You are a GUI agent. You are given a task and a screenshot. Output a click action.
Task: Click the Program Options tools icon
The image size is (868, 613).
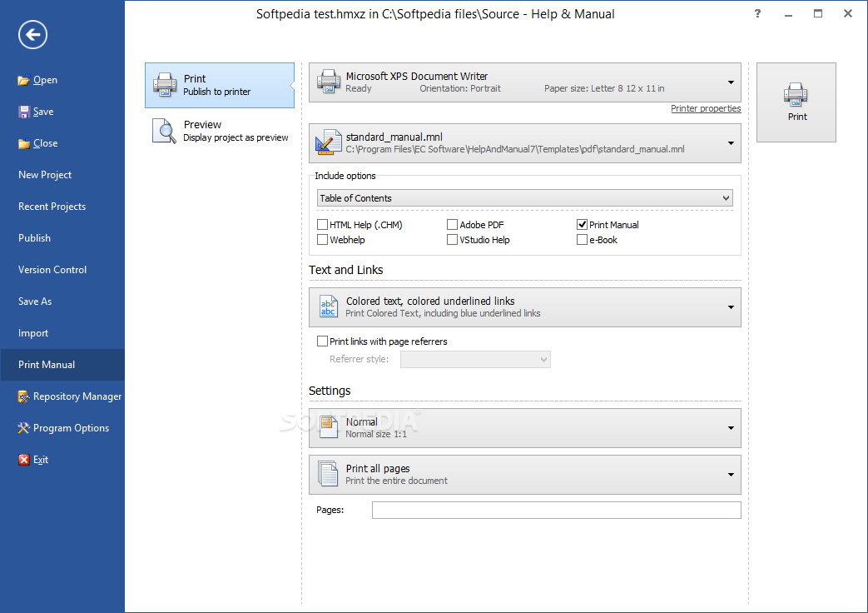23,428
